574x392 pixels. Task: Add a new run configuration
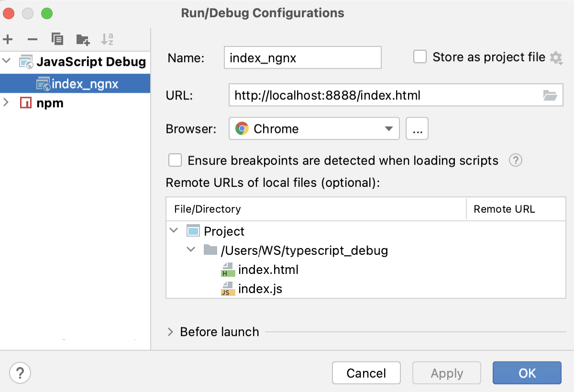(x=8, y=40)
